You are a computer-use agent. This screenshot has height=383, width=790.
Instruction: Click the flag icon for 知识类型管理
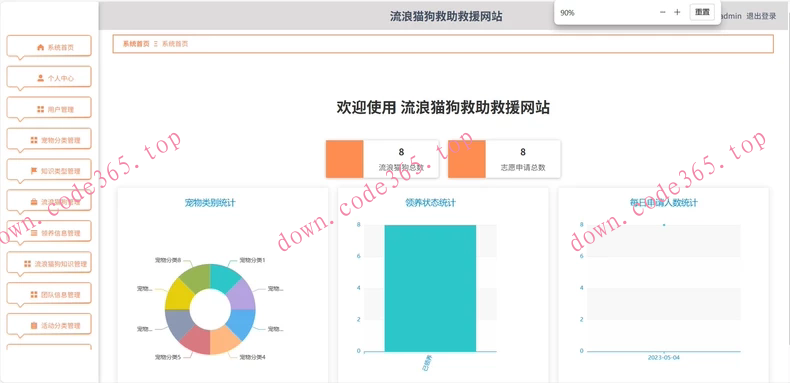click(x=34, y=171)
